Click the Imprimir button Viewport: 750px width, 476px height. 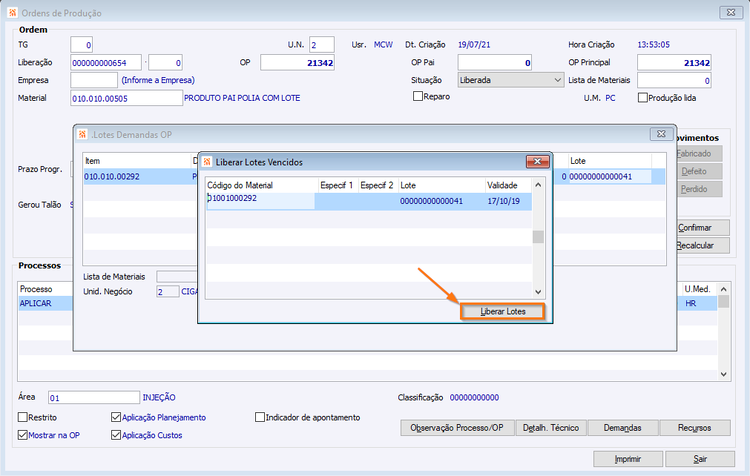[x=628, y=459]
